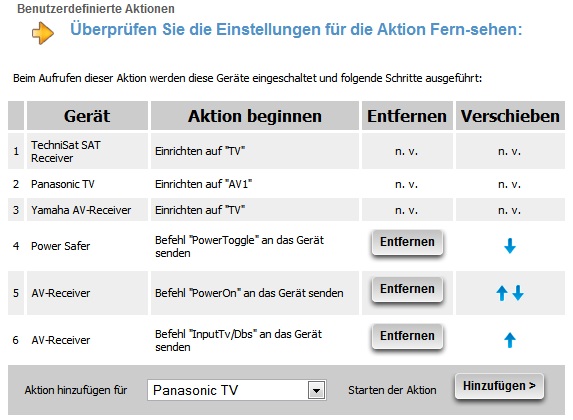
Task: Select the Gerät column header
Action: [87, 116]
